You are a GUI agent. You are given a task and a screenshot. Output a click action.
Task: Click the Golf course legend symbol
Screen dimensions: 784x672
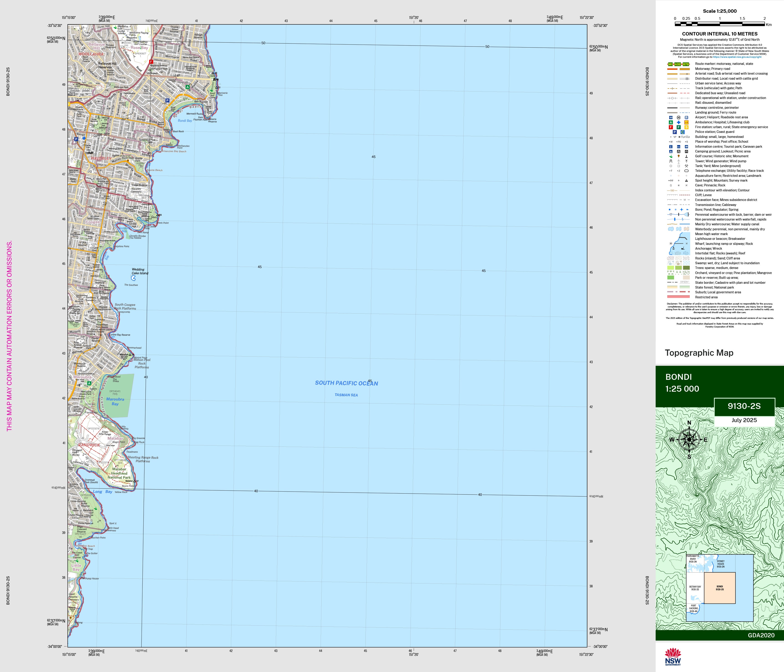(x=671, y=156)
